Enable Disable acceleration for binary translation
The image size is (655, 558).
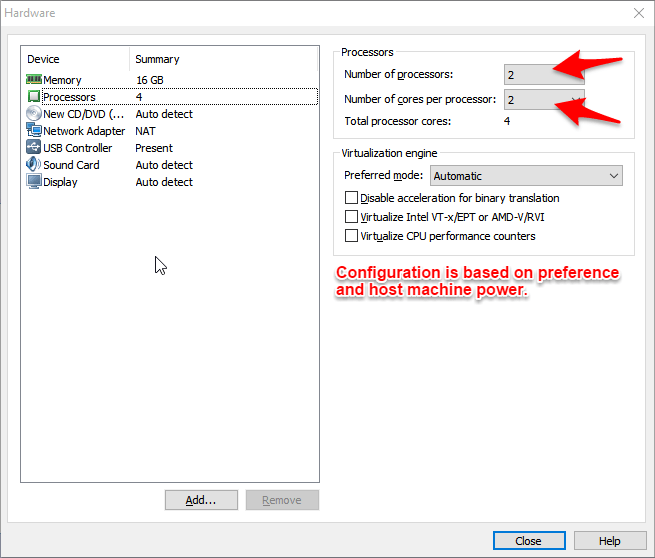(351, 198)
